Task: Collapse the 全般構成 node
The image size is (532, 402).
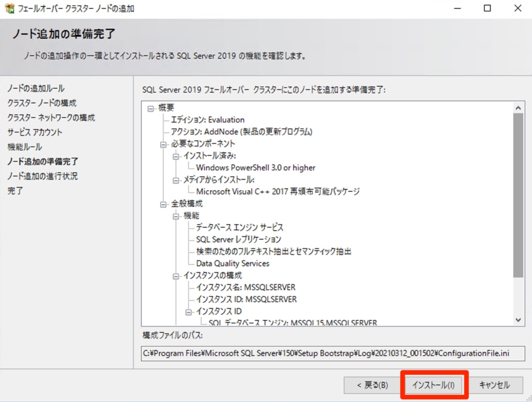Action: point(163,205)
